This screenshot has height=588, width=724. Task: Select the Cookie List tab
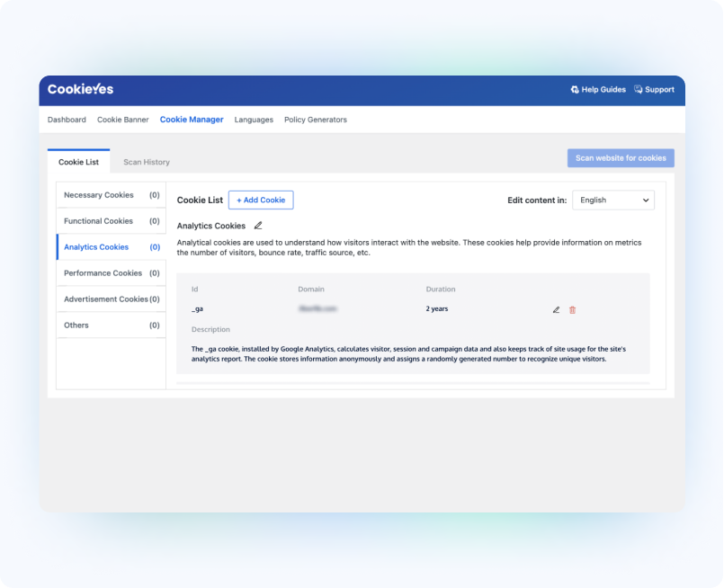pyautogui.click(x=78, y=162)
